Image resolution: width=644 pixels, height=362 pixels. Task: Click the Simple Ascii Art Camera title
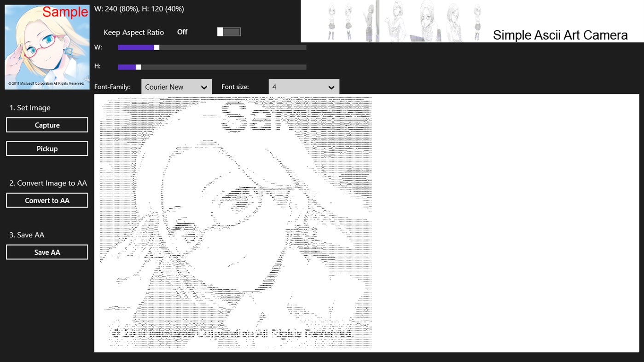point(560,34)
